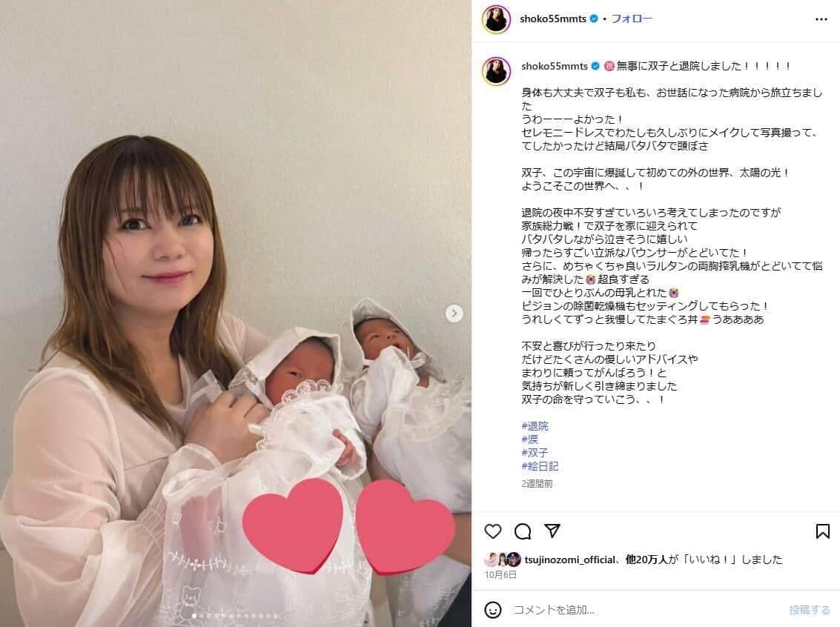Open hashtag #双子
Screen dimensions: 840x627
(535, 453)
